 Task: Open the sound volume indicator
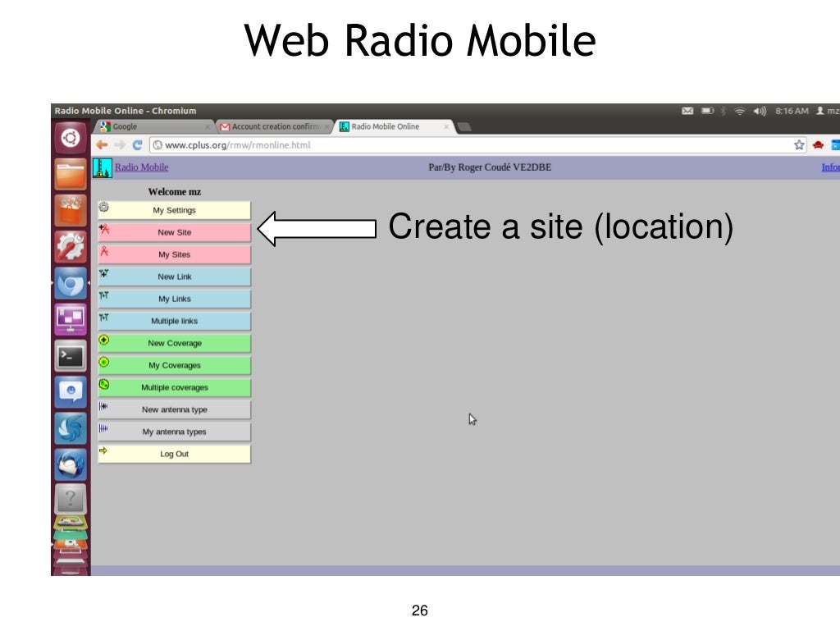click(760, 111)
